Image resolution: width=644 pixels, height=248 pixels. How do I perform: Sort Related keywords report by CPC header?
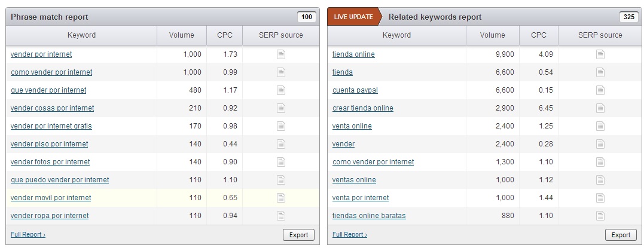pyautogui.click(x=539, y=35)
